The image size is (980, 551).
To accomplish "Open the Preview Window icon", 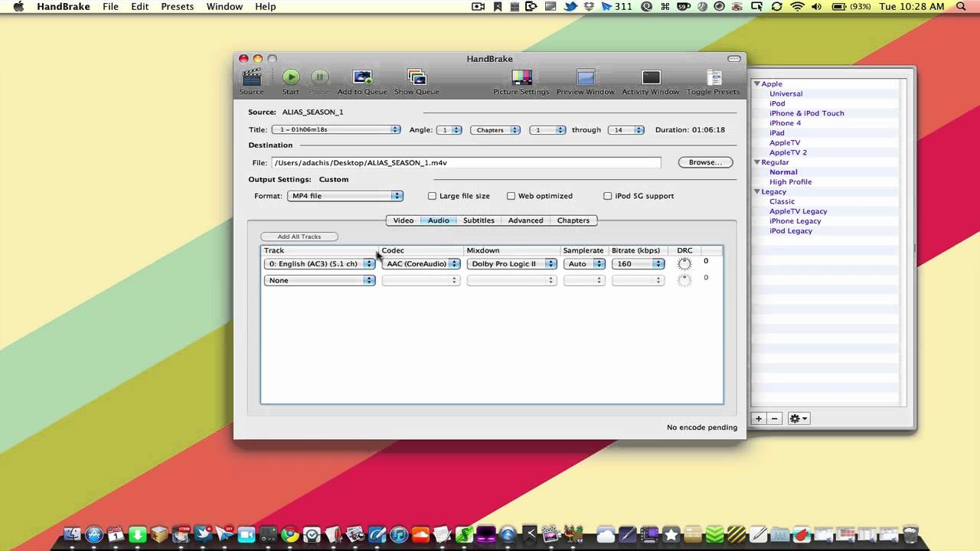I will [x=586, y=77].
